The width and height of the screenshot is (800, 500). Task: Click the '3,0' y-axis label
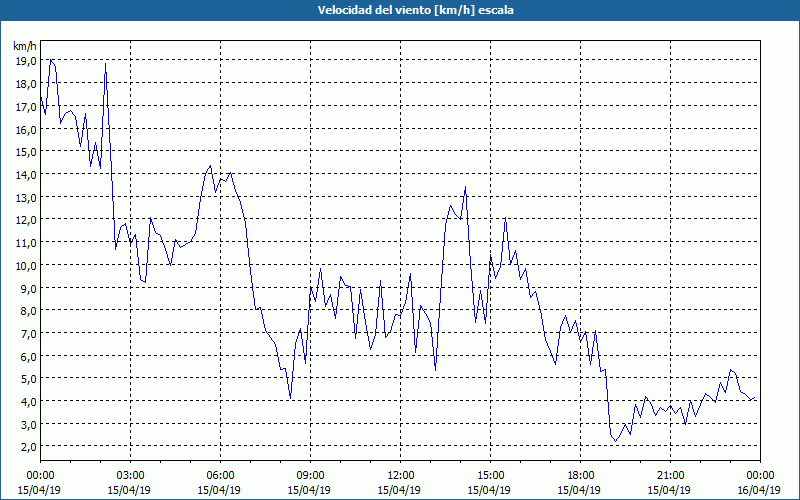[x=29, y=424]
